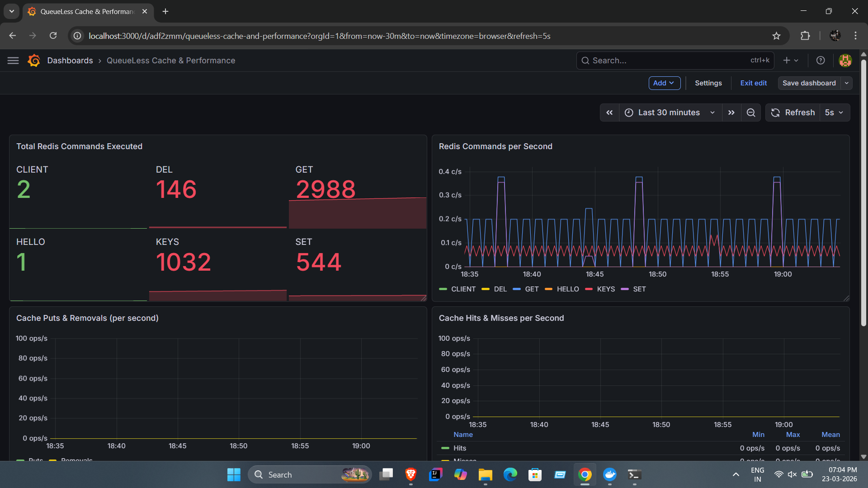The width and height of the screenshot is (868, 488).
Task: Shift time range forward
Action: tap(731, 113)
